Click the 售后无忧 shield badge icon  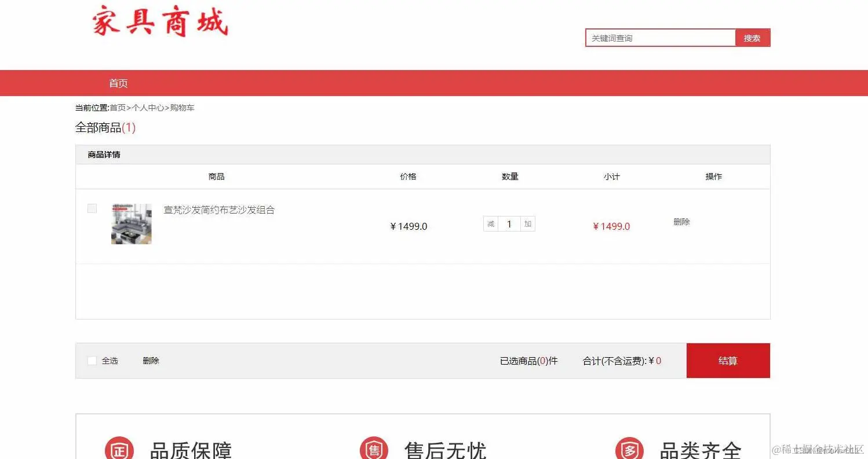(374, 450)
